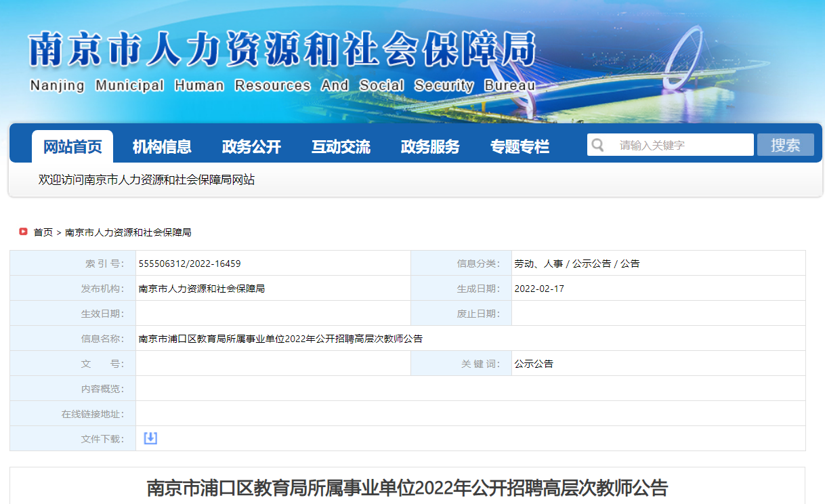Viewport: 825px width, 504px height.
Task: Click the 索引号 label cell
Action: point(73,264)
